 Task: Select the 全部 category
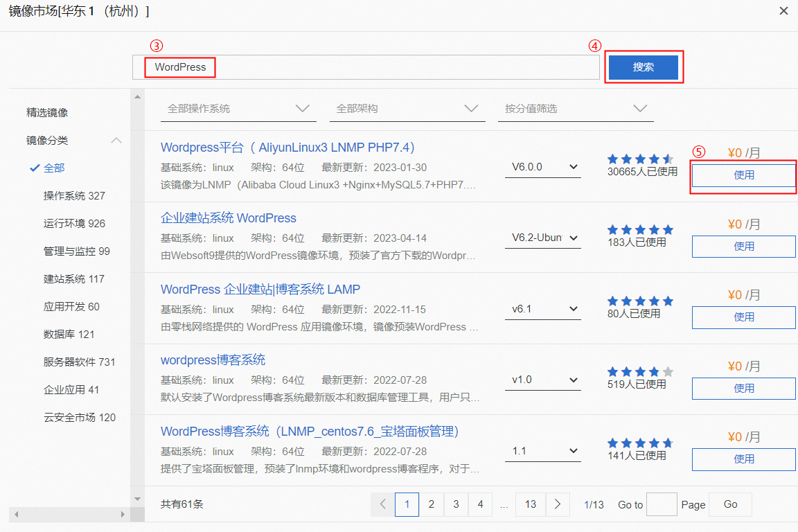pyautogui.click(x=54, y=168)
